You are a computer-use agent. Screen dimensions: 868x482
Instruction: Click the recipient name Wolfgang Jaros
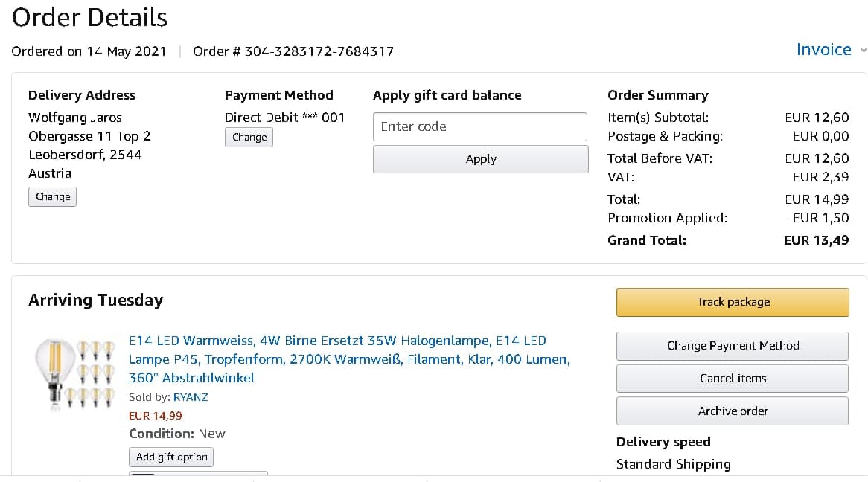75,118
